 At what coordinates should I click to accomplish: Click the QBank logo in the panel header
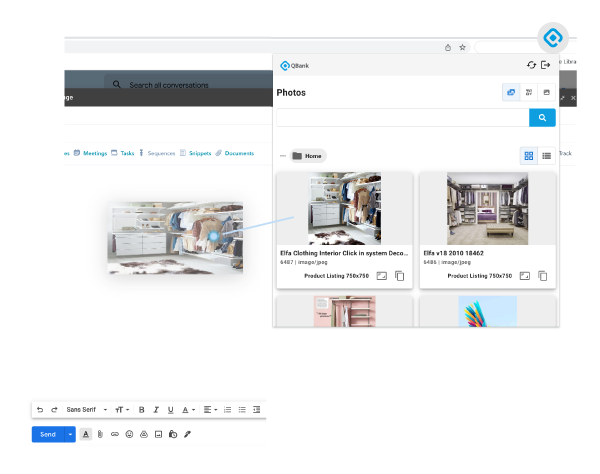point(295,66)
